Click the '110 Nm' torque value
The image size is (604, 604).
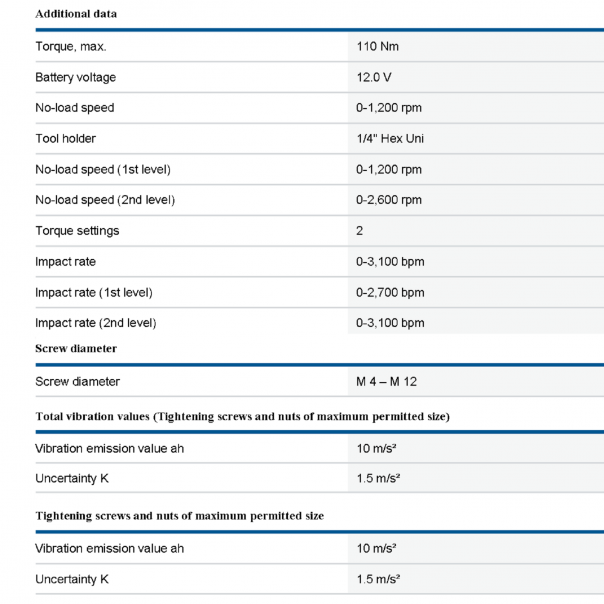[377, 46]
